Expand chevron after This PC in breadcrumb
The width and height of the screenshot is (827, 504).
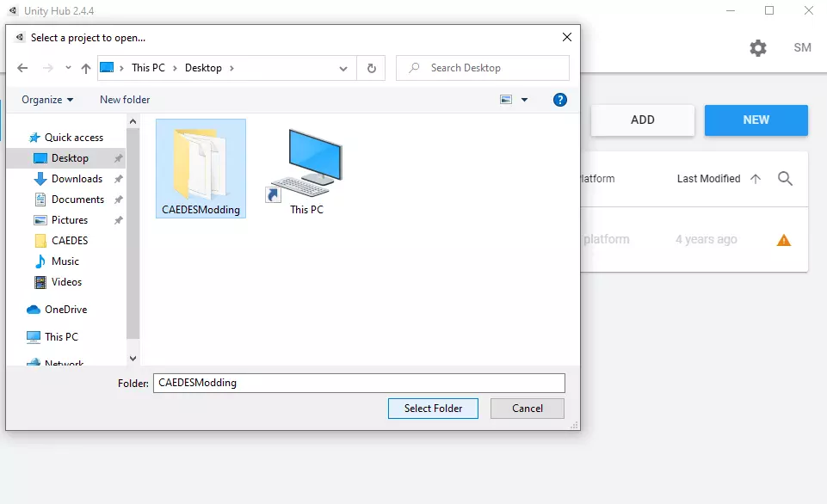click(x=175, y=68)
